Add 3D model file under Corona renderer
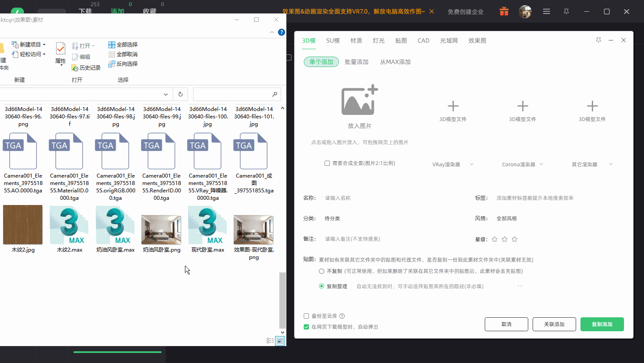Viewport: 644px width, 363px height. pyautogui.click(x=523, y=106)
